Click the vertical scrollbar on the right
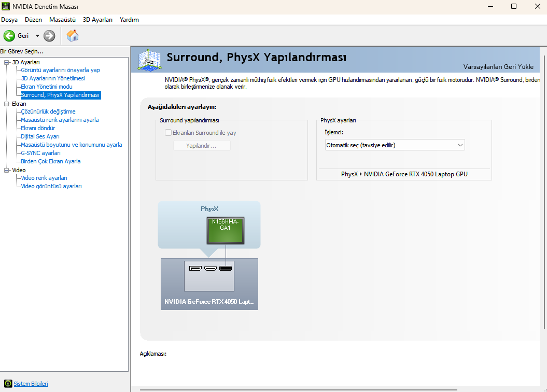Image resolution: width=547 pixels, height=392 pixels. click(x=544, y=192)
